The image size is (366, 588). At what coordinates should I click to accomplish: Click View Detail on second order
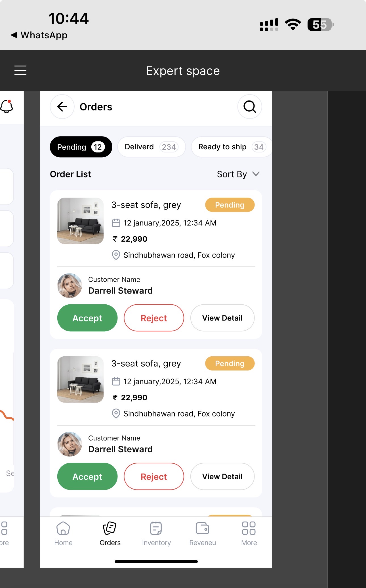coord(222,476)
